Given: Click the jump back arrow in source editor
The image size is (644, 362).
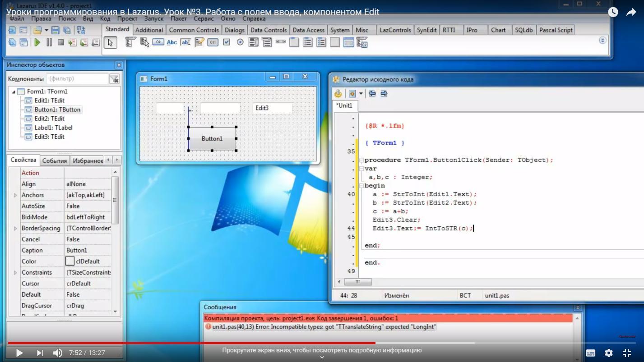Looking at the screenshot, I should click(372, 93).
